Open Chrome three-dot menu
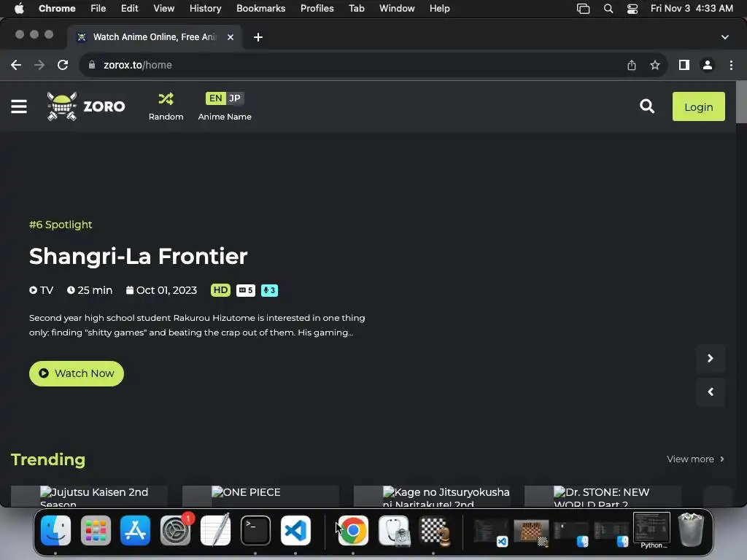Screen dimensions: 747x560 pyautogui.click(x=731, y=65)
